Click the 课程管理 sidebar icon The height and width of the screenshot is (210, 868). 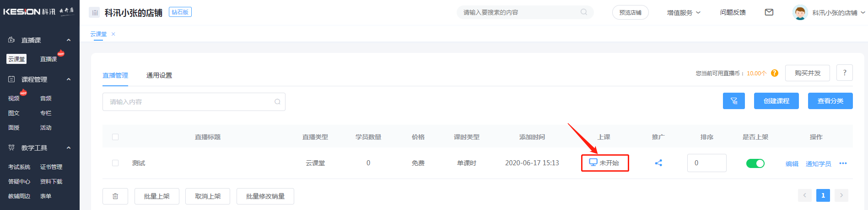click(x=11, y=79)
